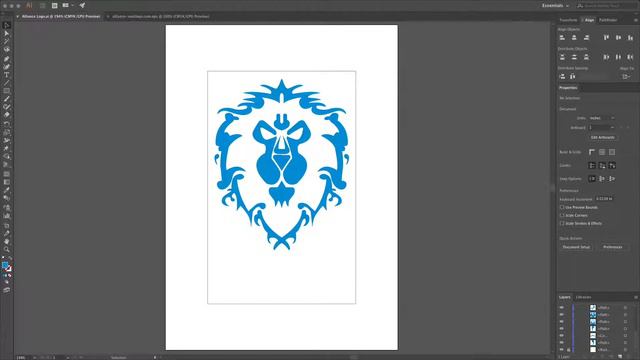Select the Selection tool
The image size is (640, 360).
(7, 25)
